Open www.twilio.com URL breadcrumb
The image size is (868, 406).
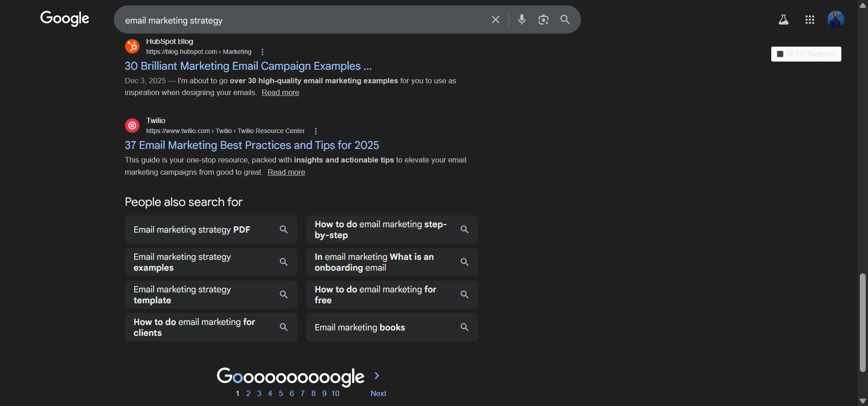coord(225,131)
